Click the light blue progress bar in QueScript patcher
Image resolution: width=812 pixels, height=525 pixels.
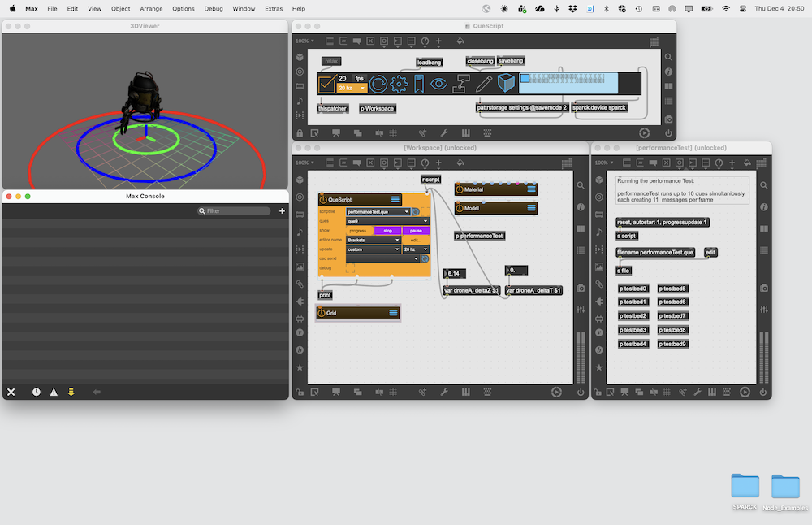(568, 84)
